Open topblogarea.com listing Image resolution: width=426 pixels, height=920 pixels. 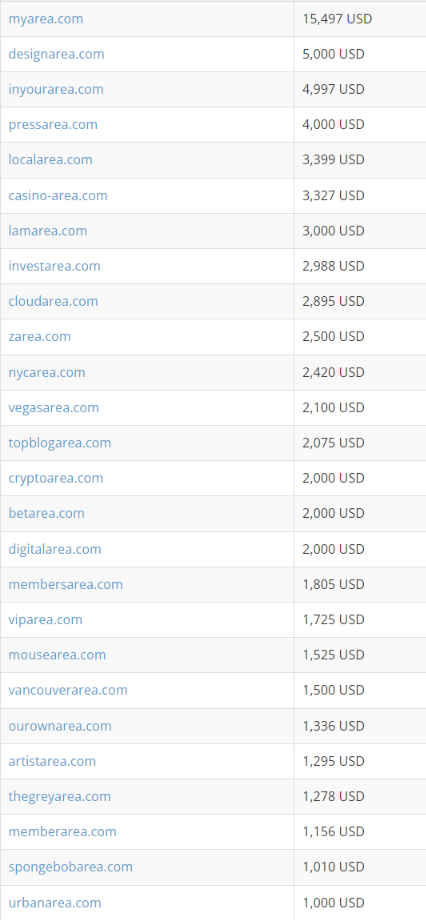coord(60,442)
